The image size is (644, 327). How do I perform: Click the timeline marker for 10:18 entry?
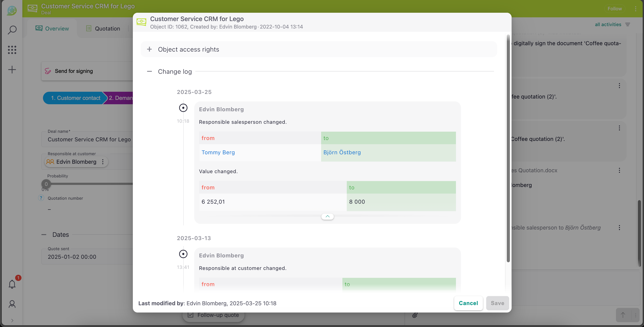pyautogui.click(x=183, y=108)
